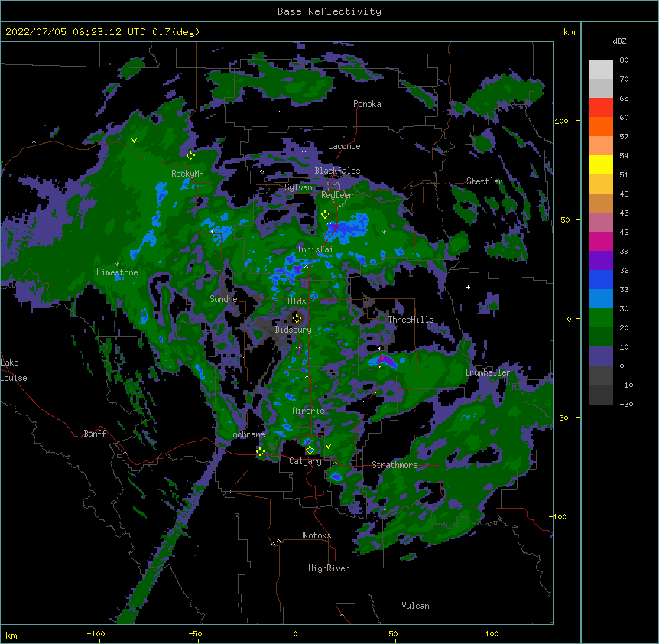
Task: Select the yellow diamond marker below Cochrane
Action: click(x=261, y=452)
